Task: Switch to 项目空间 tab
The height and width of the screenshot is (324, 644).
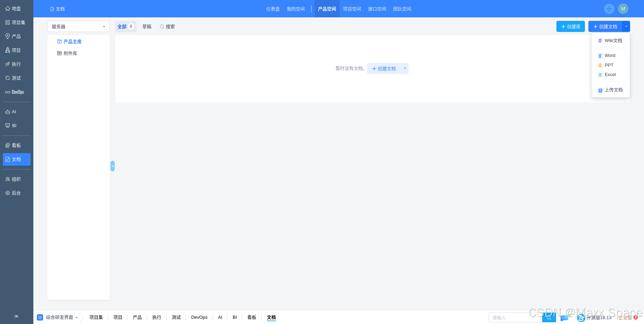Action: [352, 9]
